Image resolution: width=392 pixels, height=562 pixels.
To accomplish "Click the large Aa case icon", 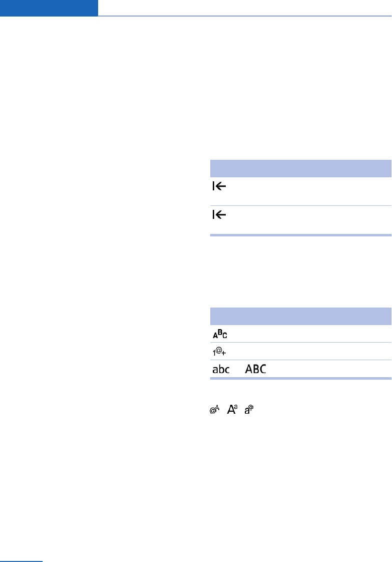I will tap(232, 410).
